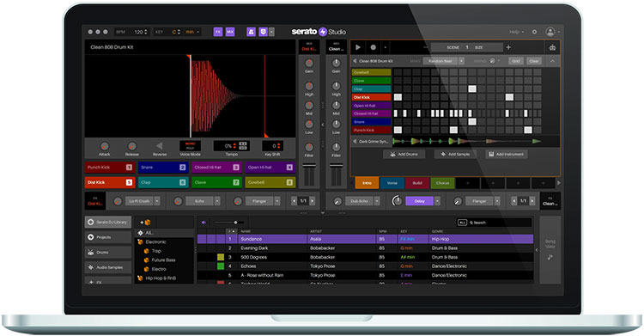Select the Open Hi-hat drum pad

pyautogui.click(x=270, y=168)
